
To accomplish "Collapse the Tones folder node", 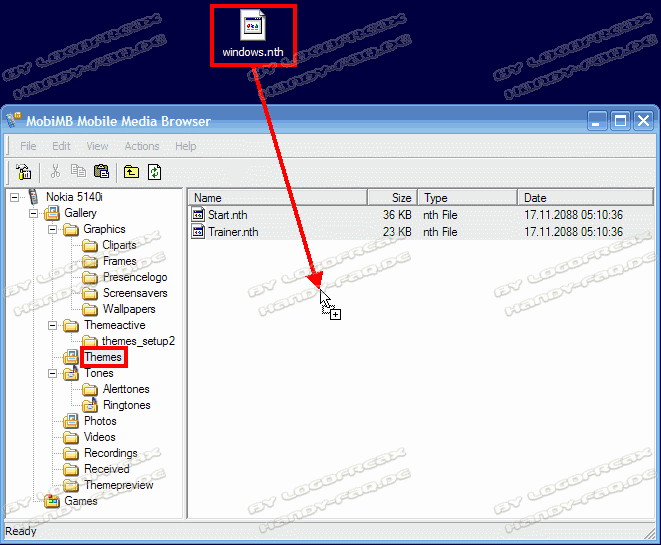I will [x=52, y=373].
